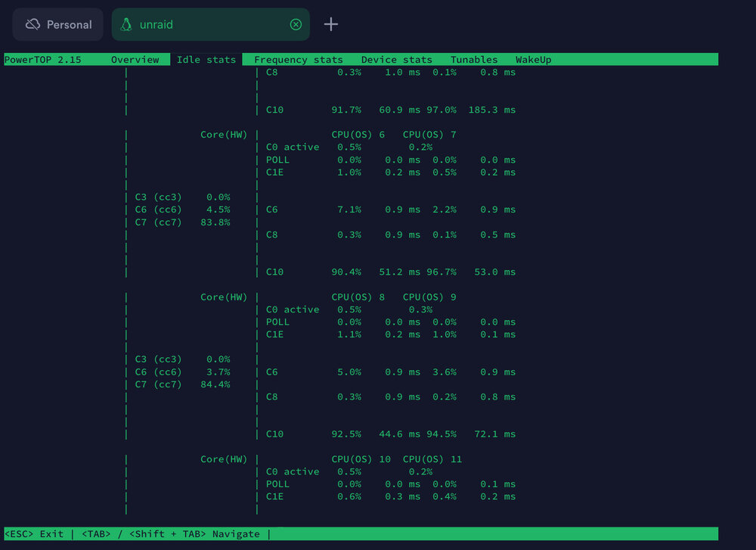Go to the Device stats tab
This screenshot has width=756, height=550.
pyautogui.click(x=396, y=60)
